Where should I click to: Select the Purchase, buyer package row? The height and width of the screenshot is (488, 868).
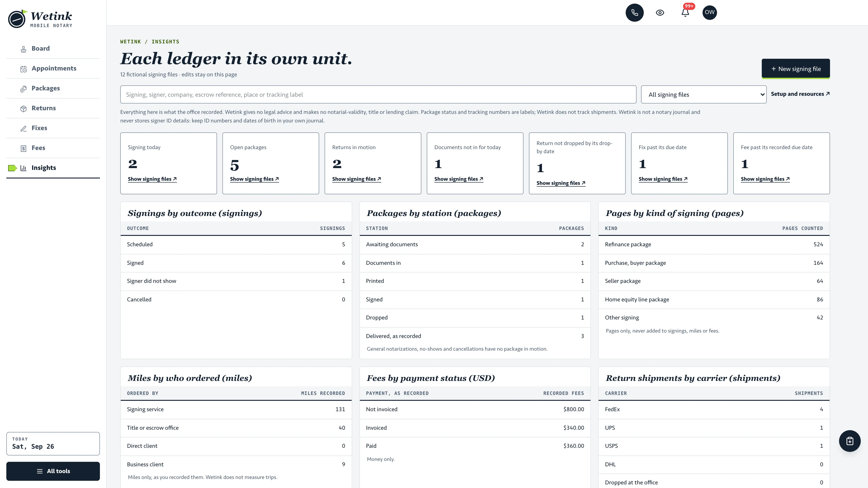[714, 263]
